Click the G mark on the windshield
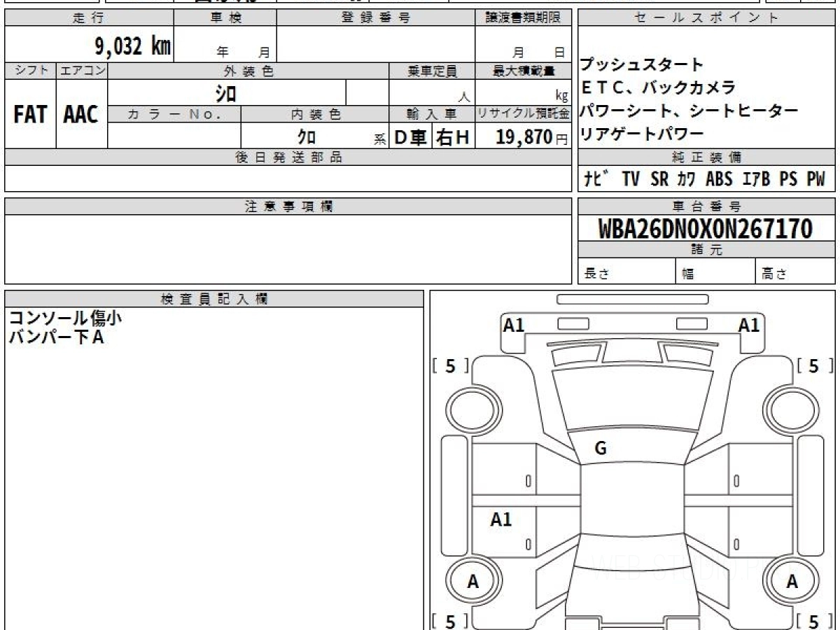 601,449
